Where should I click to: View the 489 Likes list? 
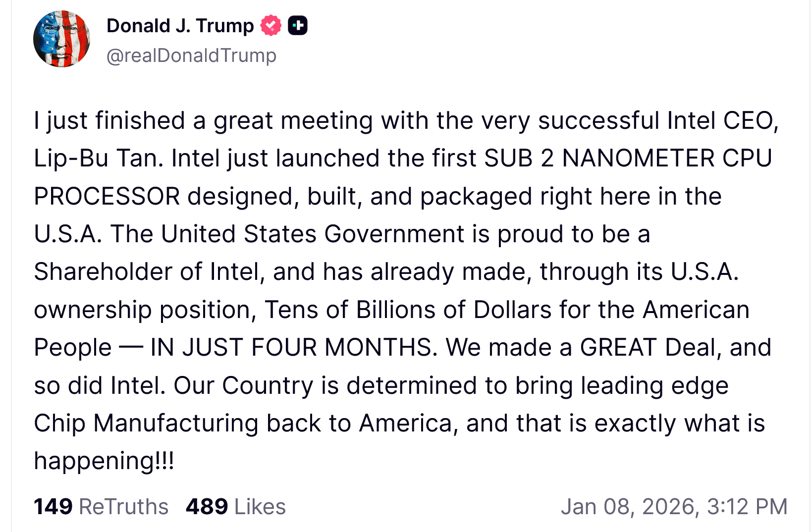[x=236, y=507]
